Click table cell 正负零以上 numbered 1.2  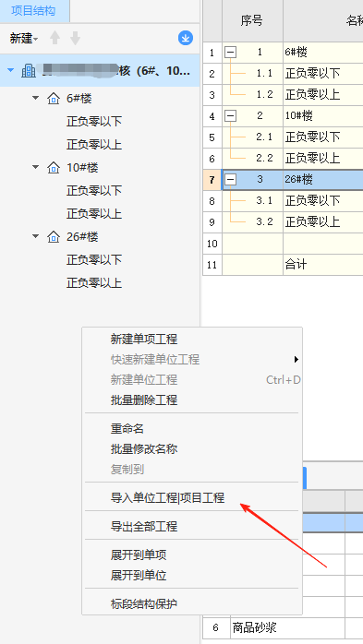point(322,95)
